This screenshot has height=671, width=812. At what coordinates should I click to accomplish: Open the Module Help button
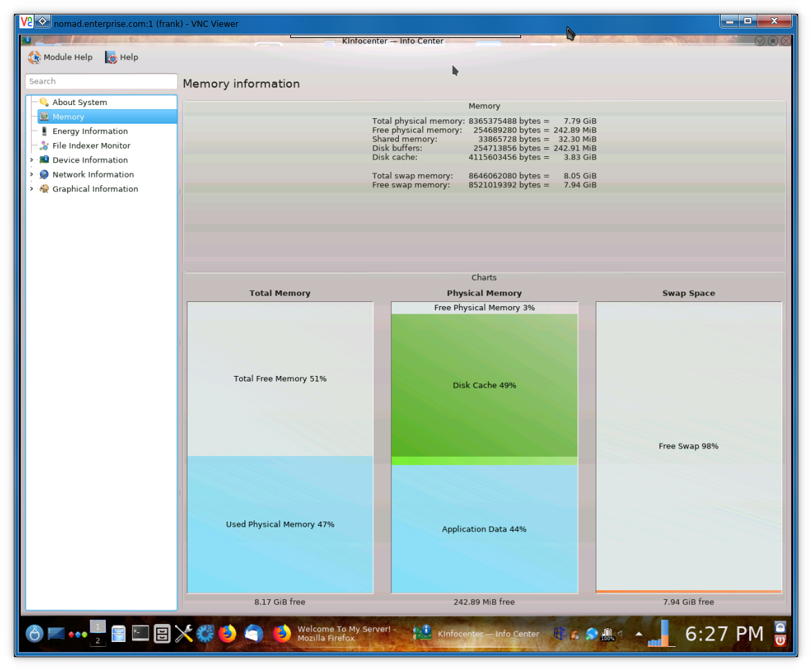click(61, 57)
